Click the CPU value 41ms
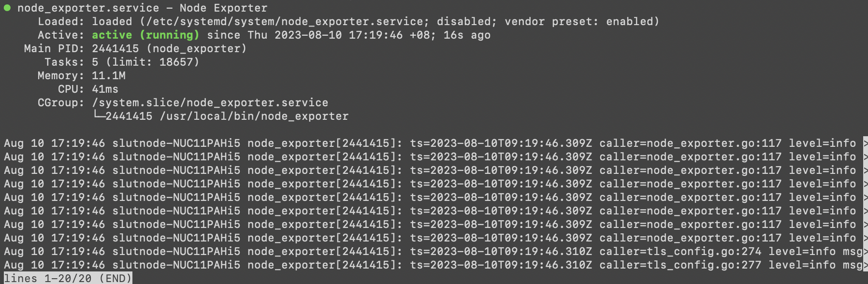Screen dimensions: 868x284 (x=105, y=89)
